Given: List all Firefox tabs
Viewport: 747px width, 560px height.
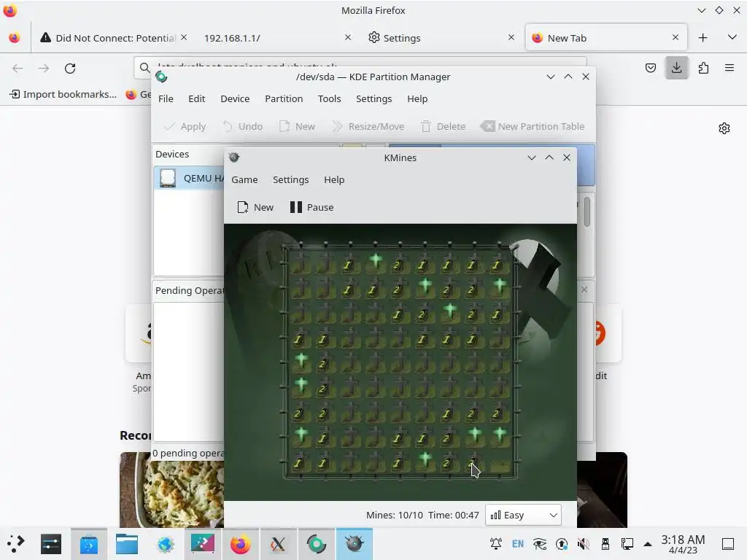Looking at the screenshot, I should (x=732, y=38).
